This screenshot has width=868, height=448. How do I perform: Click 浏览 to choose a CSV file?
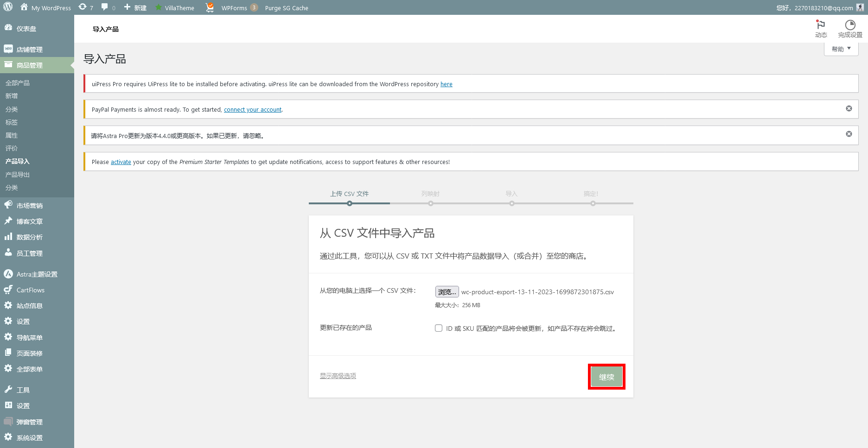446,291
